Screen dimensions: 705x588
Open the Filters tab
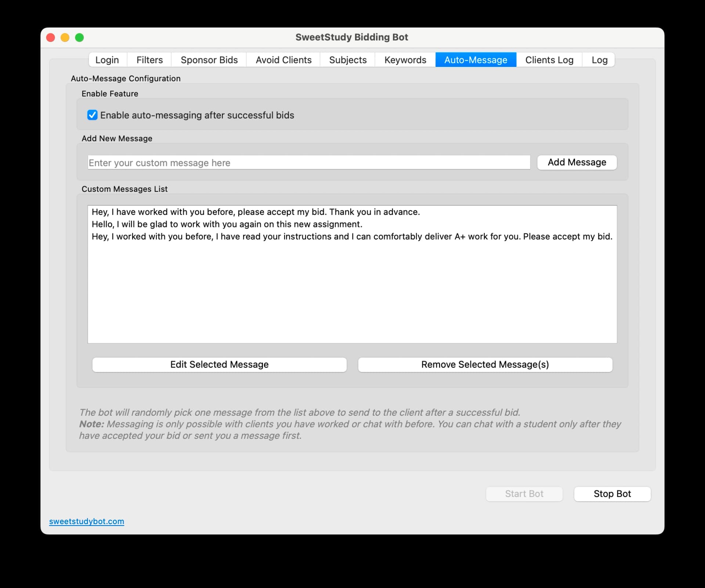(149, 59)
